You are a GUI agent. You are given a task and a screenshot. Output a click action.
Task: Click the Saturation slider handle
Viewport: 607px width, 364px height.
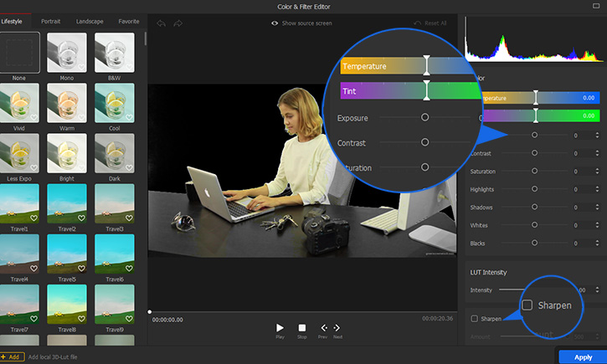coord(535,172)
